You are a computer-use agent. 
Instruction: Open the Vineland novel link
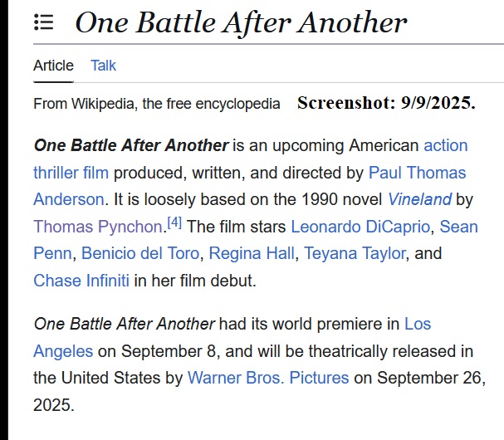(x=419, y=199)
